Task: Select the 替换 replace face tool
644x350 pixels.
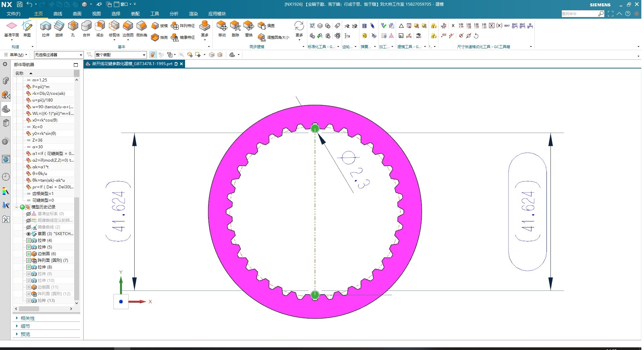Action: (x=249, y=29)
